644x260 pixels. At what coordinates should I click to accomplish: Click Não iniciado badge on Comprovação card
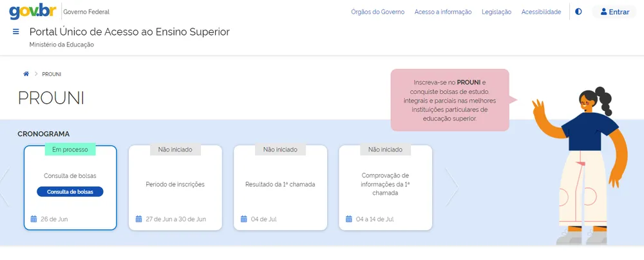(x=386, y=150)
